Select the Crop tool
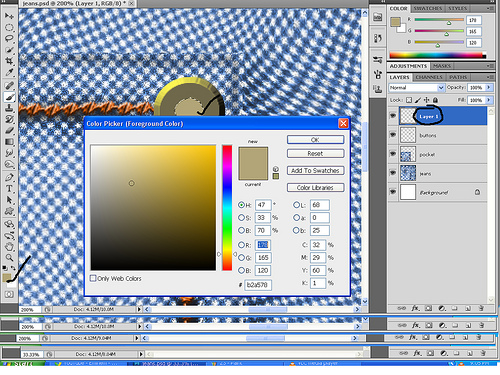The image size is (500, 375). (x=9, y=61)
